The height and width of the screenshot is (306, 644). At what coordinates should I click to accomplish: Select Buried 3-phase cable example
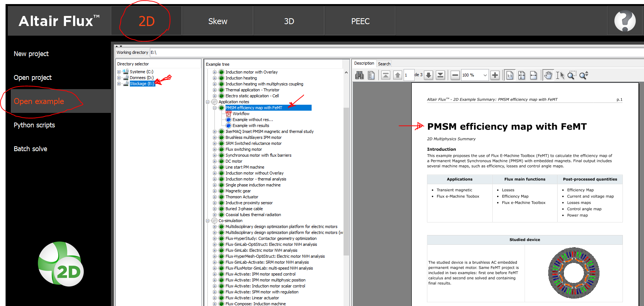click(244, 209)
